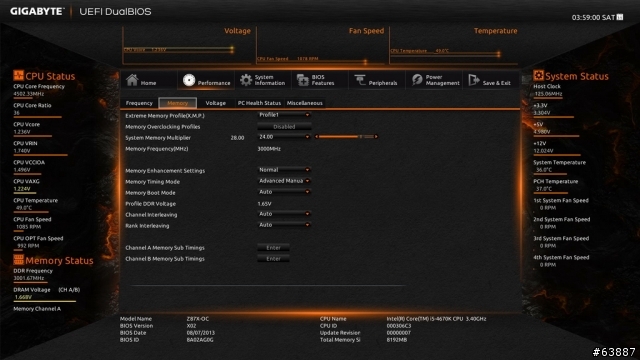The height and width of the screenshot is (360, 640).
Task: Click Enter for Channel A Sub Timings
Action: click(273, 248)
